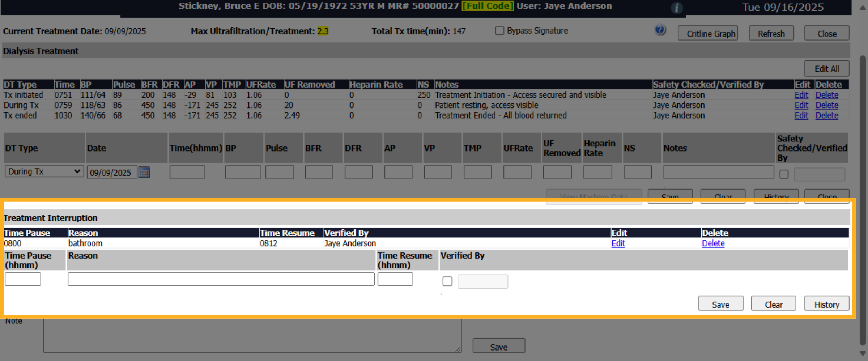The height and width of the screenshot is (361, 868).
Task: Click the VP input field
Action: (438, 172)
